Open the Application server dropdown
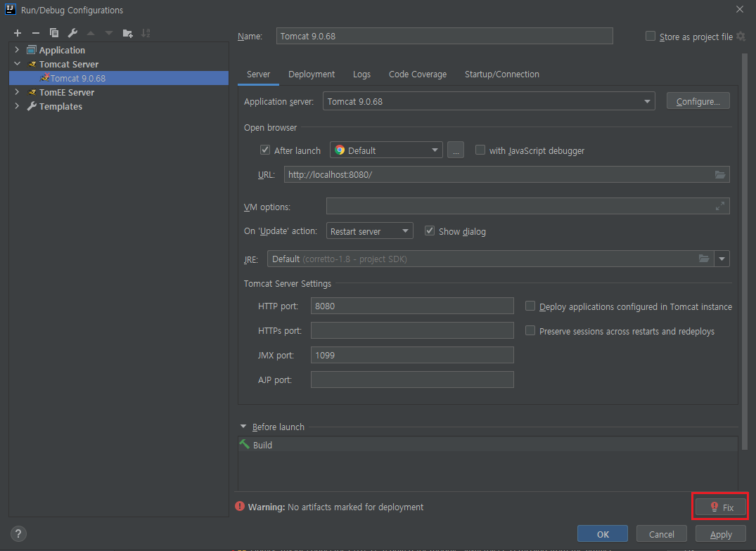This screenshot has width=756, height=551. (488, 101)
